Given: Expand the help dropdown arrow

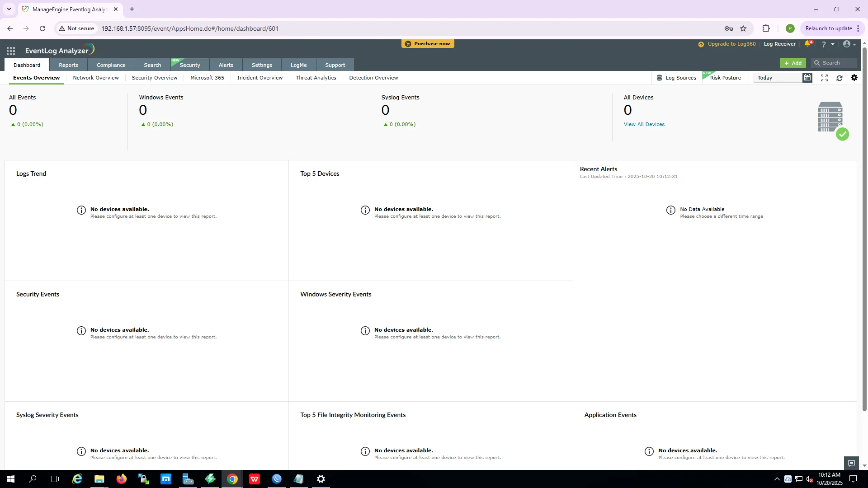Looking at the screenshot, I should (x=833, y=44).
